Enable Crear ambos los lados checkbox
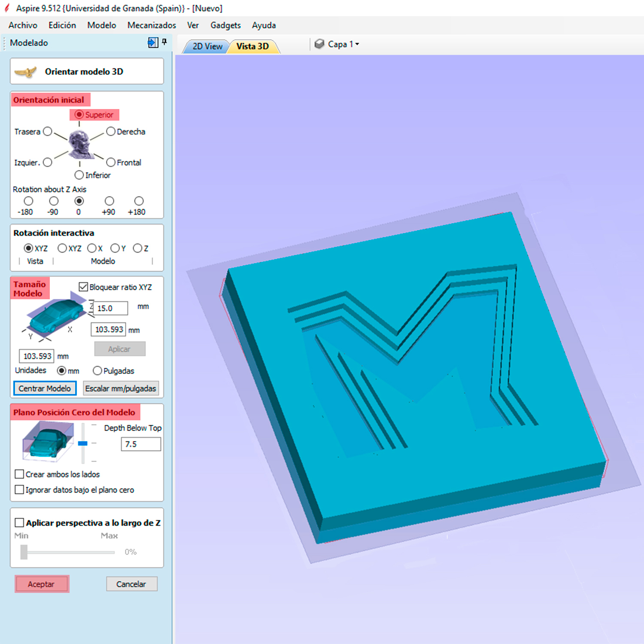 [x=19, y=474]
